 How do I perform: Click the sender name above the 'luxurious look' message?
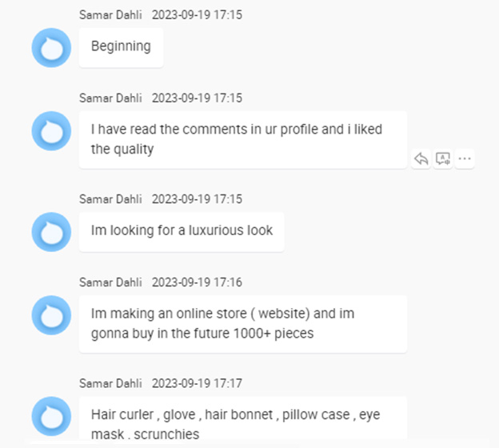tap(110, 199)
